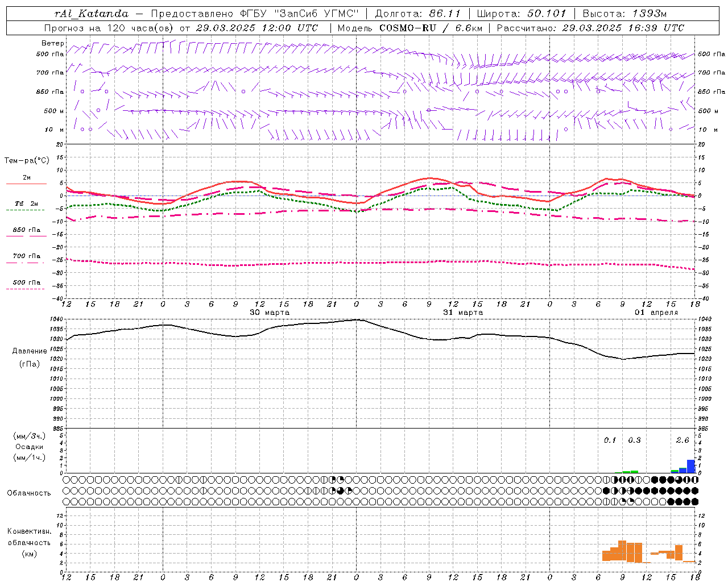Click the "Осадки" precipitation label
The image size is (728, 582).
(x=30, y=447)
